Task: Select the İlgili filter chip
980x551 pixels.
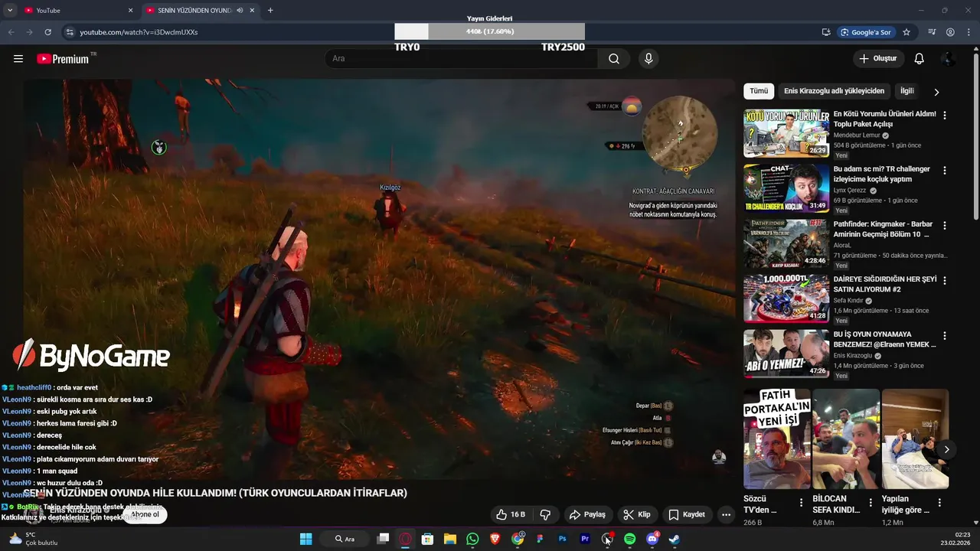Action: (907, 91)
